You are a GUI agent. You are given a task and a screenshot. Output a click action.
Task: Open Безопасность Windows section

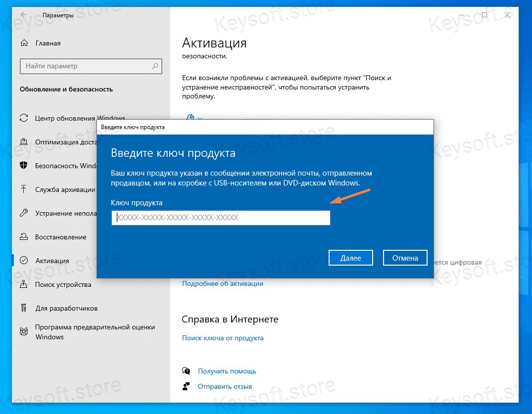click(x=66, y=166)
